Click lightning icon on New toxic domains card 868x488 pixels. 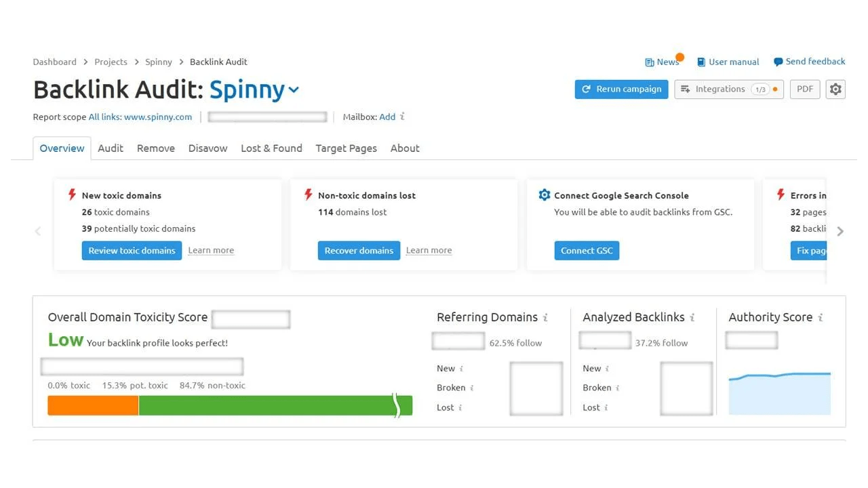(x=72, y=195)
